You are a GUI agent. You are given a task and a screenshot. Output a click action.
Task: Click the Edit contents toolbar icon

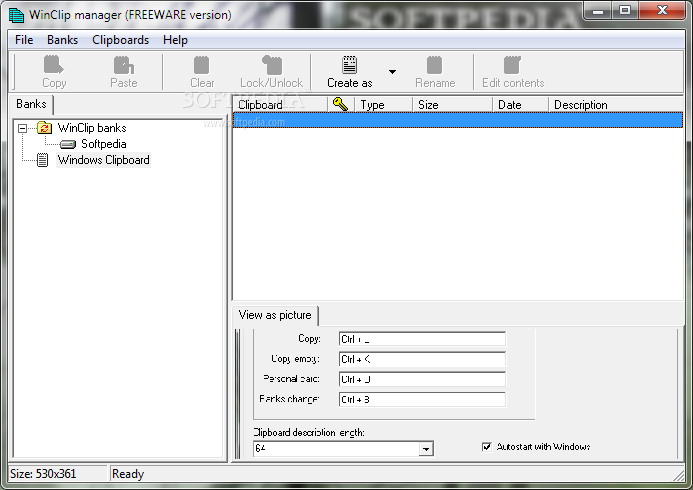(512, 65)
